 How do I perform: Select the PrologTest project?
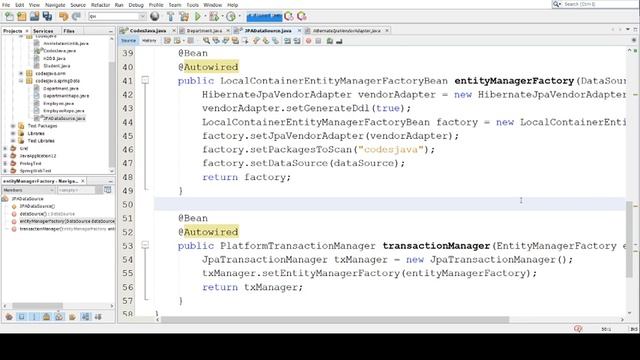point(30,163)
